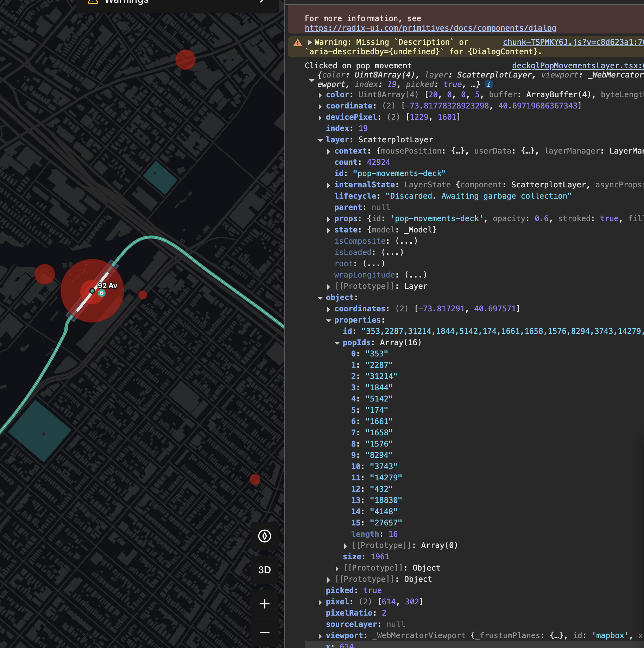Zoom in with the plus map control
The image size is (644, 648).
[264, 604]
